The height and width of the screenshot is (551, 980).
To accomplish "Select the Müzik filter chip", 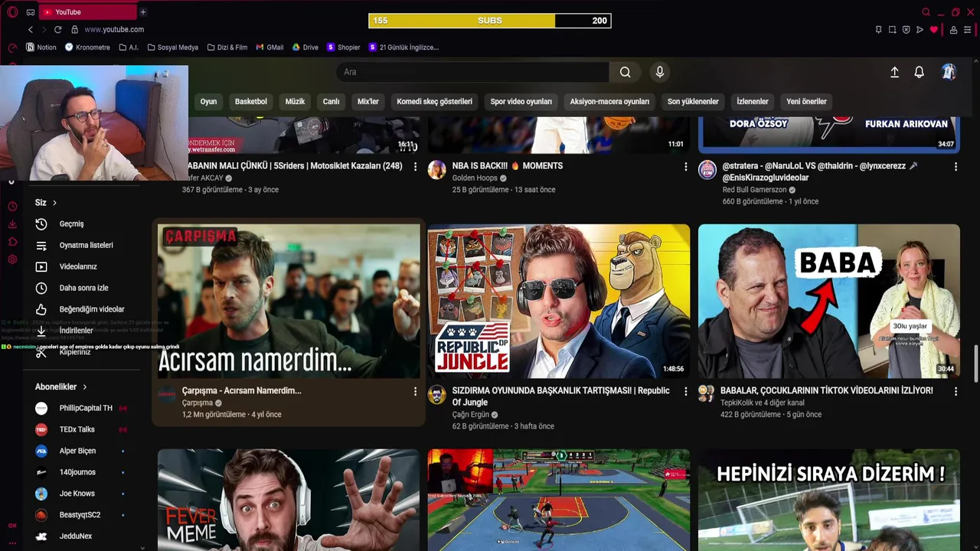I will 295,102.
